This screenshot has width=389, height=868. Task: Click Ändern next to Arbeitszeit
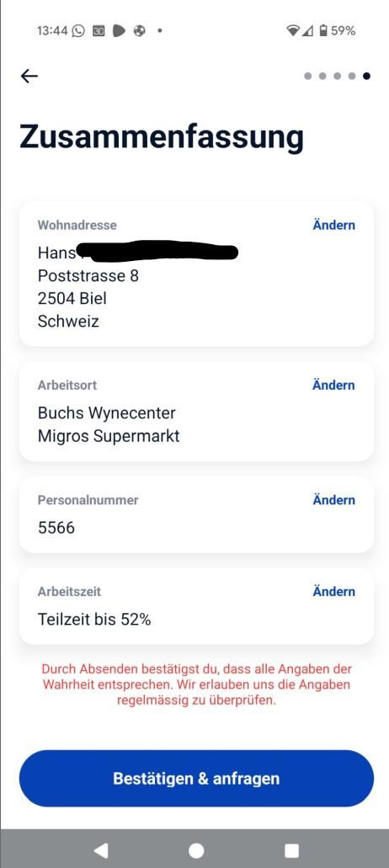click(333, 591)
